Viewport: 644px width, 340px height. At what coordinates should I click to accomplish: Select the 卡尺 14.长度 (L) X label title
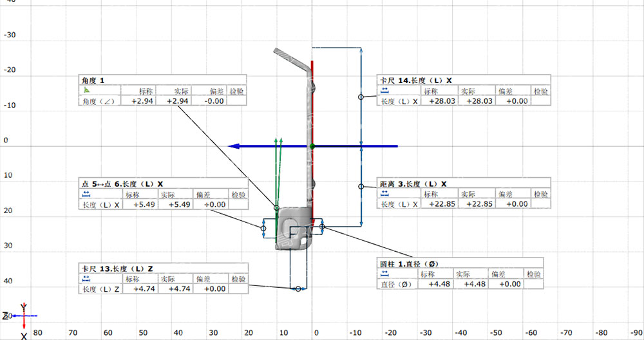[416, 80]
